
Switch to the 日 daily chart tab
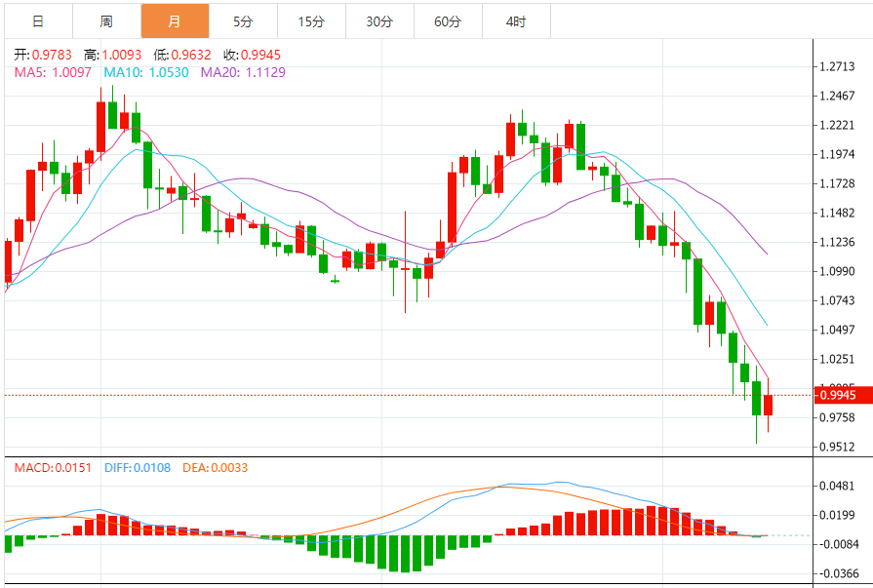click(38, 21)
